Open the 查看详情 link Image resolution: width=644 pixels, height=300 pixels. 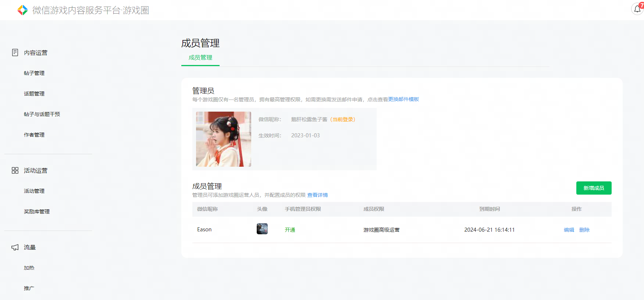(x=317, y=195)
